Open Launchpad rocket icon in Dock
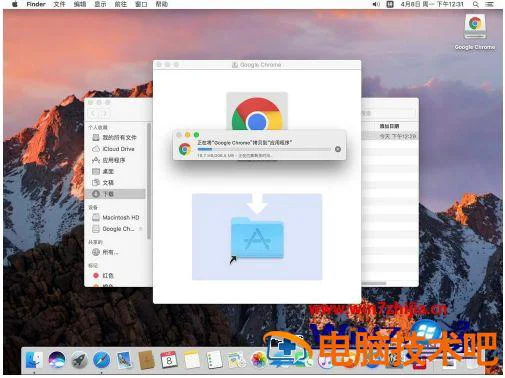505x378 pixels. tap(79, 360)
